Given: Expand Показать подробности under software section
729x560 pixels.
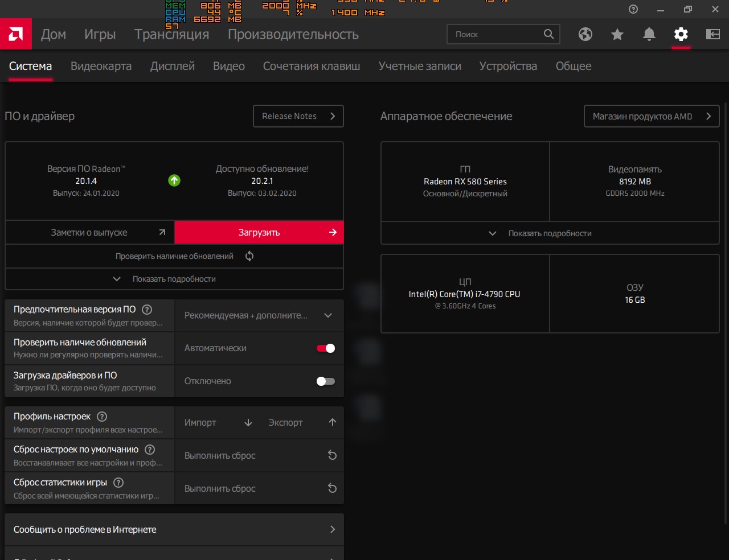Looking at the screenshot, I should 174,279.
